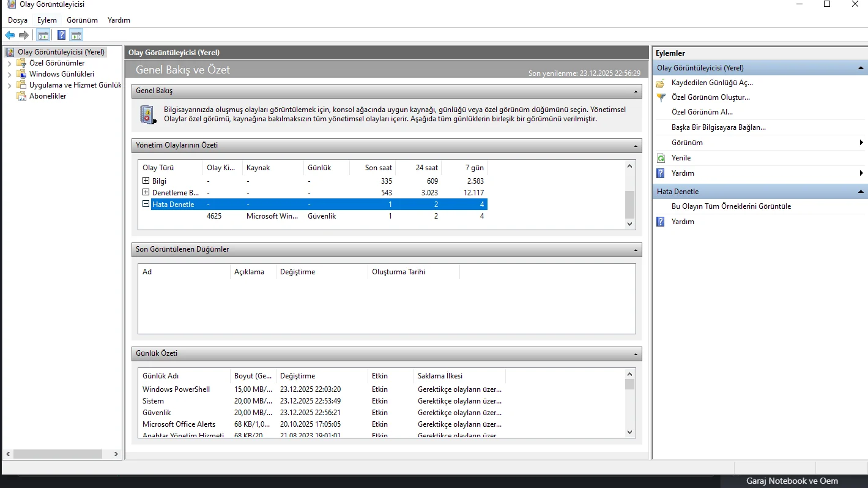Screen dimensions: 868x488
Task: Click the console tree horizontal scrollbar thumb
Action: click(x=56, y=454)
